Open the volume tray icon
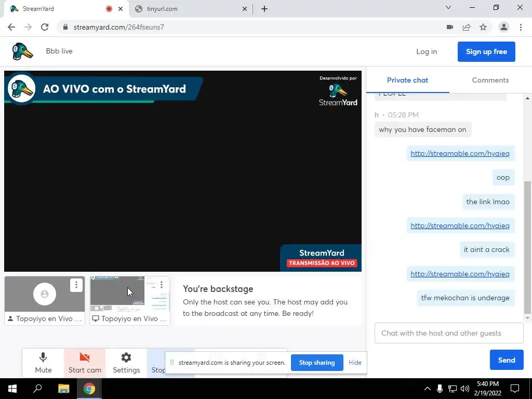Screen dimensions: 532x399 pyautogui.click(x=465, y=389)
